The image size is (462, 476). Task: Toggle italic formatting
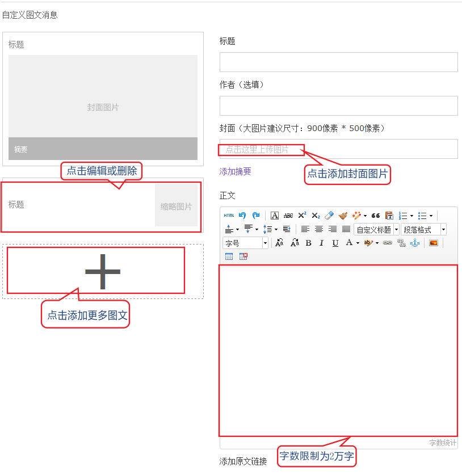pos(321,243)
